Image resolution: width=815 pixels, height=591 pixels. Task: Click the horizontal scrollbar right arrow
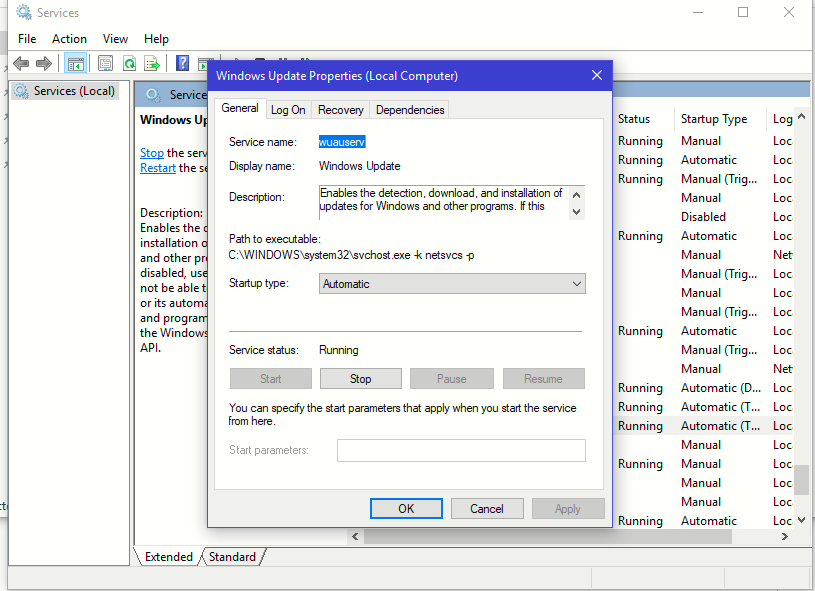(x=785, y=536)
